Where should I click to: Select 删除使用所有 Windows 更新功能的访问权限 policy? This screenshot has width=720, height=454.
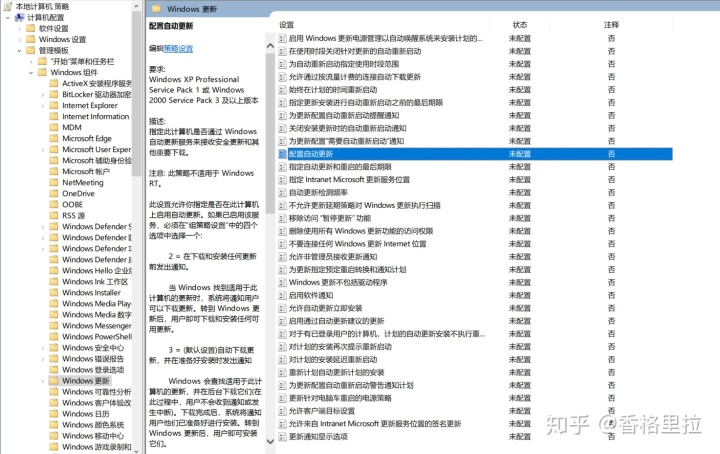[361, 231]
